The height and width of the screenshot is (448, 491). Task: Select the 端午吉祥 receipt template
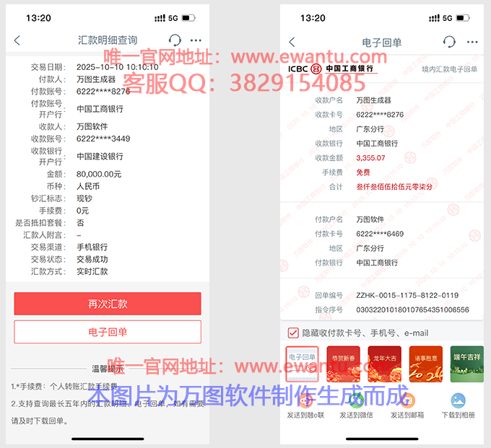[467, 364]
